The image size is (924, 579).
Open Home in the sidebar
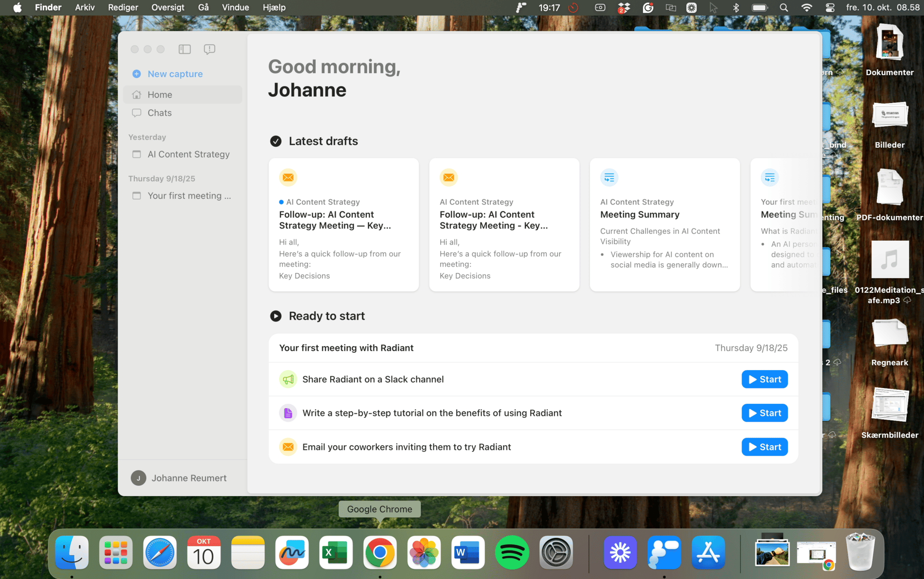coord(160,95)
